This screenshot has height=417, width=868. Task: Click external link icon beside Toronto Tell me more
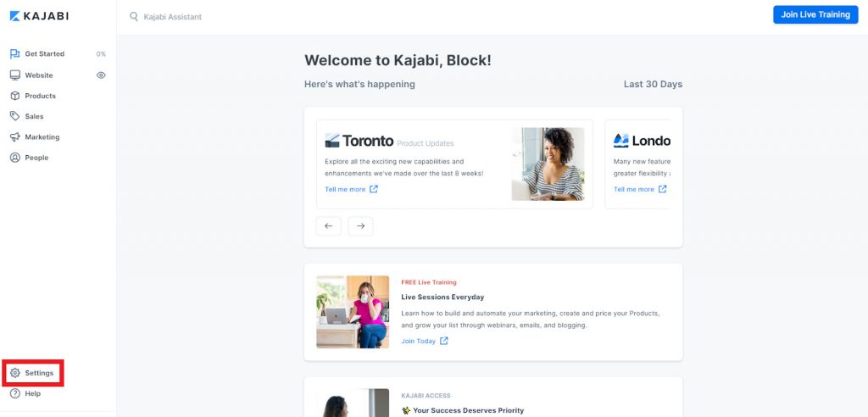coord(374,189)
